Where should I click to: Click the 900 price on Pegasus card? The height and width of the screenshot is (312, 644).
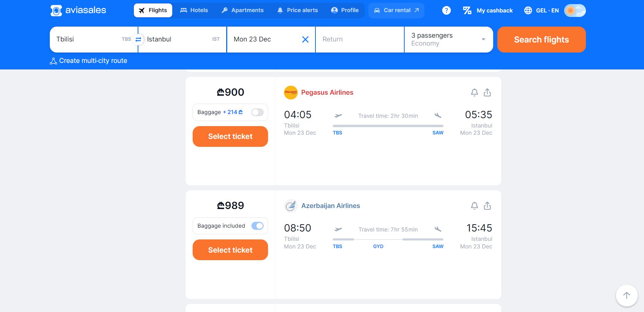230,92
